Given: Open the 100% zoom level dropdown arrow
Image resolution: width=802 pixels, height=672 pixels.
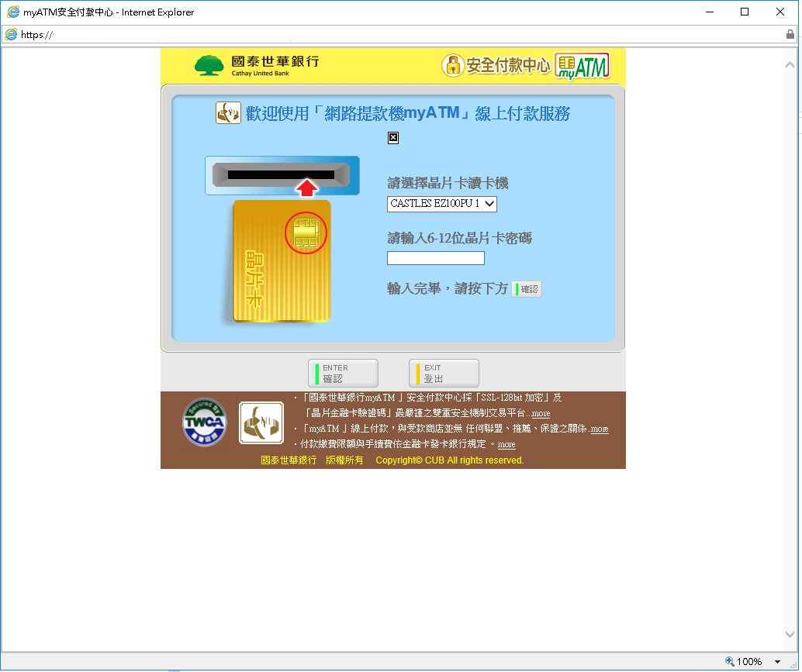Looking at the screenshot, I should point(777,662).
